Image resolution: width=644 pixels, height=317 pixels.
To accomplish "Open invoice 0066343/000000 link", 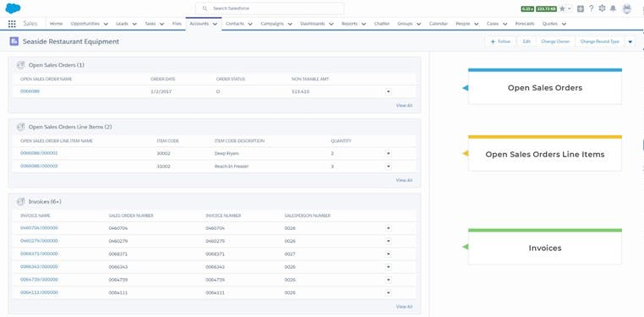I will pyautogui.click(x=39, y=267).
